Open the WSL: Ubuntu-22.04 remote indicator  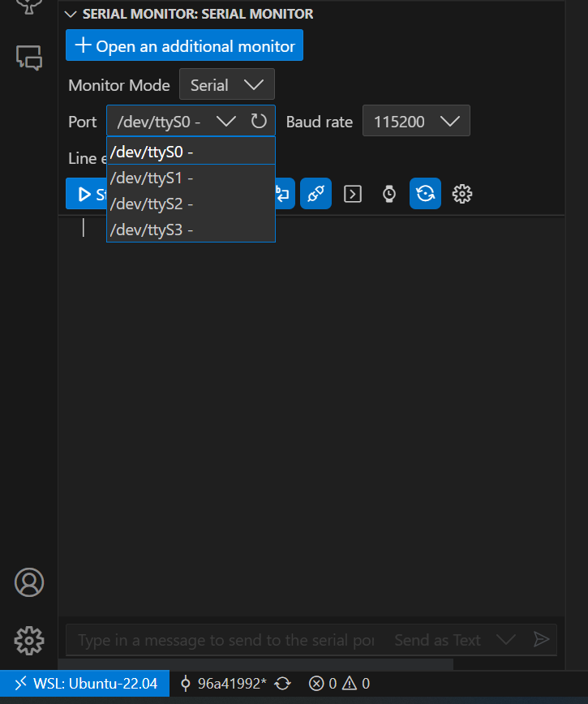click(84, 683)
